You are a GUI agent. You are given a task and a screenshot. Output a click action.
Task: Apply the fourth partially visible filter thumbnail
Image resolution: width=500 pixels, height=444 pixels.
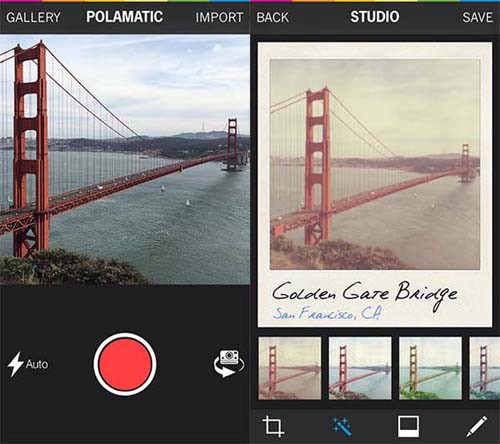(485, 368)
